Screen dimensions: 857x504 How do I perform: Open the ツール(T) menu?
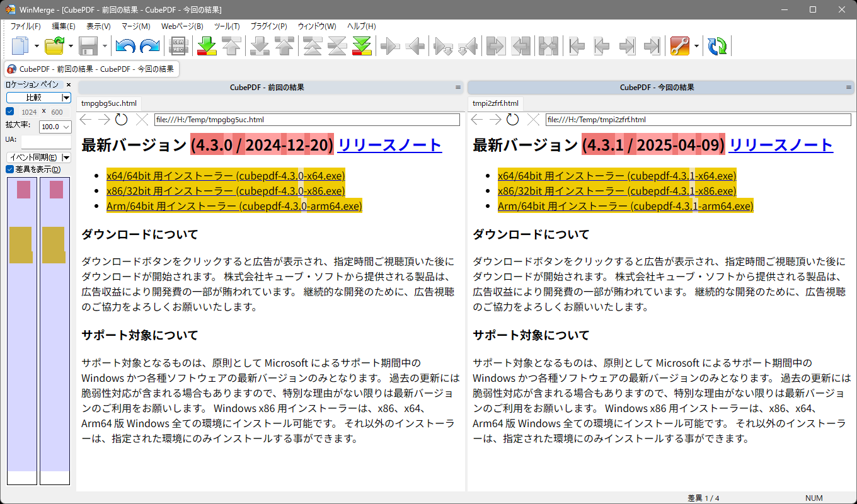pyautogui.click(x=227, y=26)
